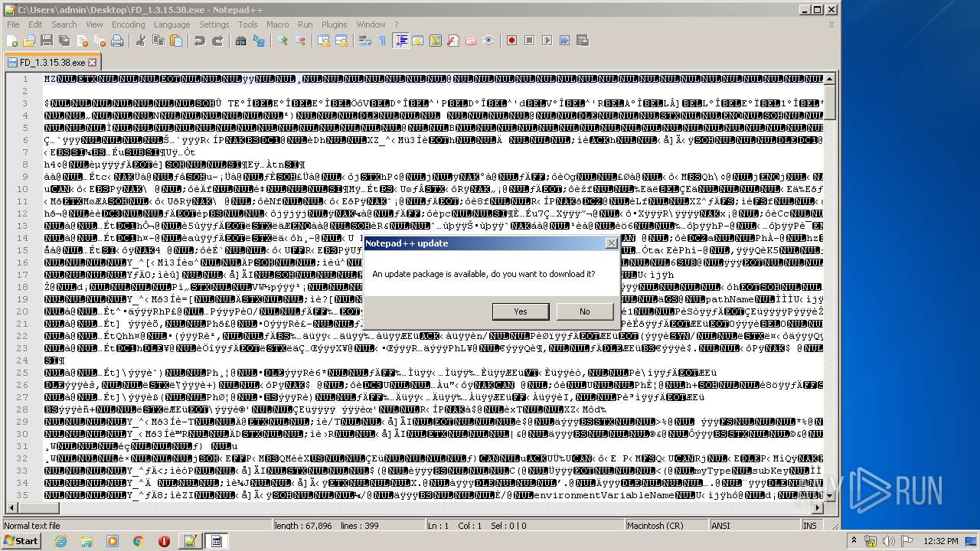
Task: Click the length and lines status field
Action: click(348, 526)
